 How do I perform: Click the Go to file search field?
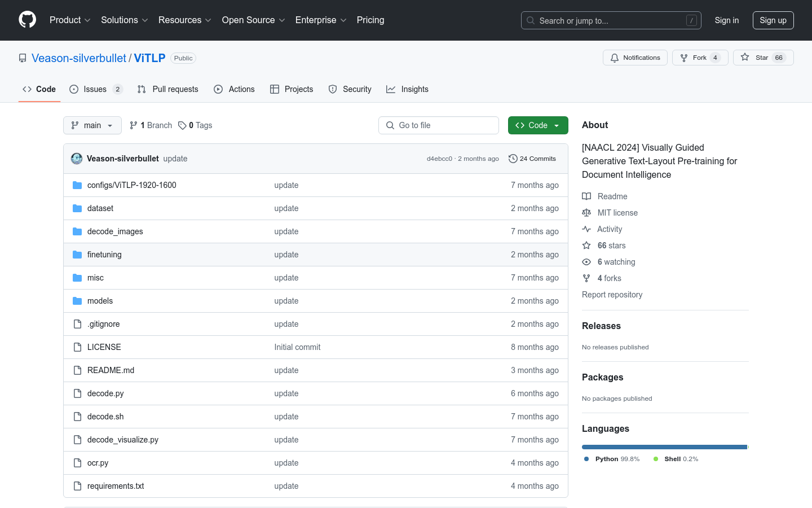click(439, 125)
